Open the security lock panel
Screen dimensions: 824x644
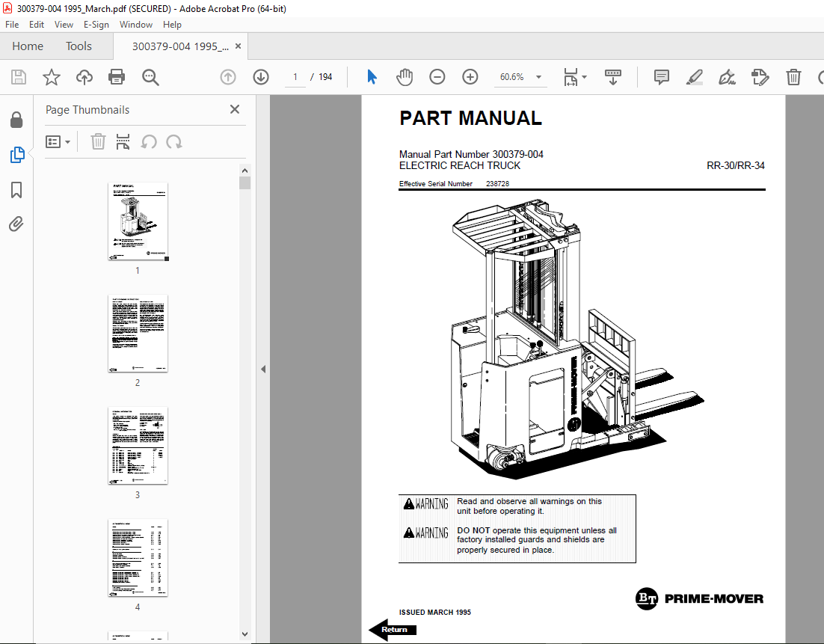pyautogui.click(x=16, y=120)
